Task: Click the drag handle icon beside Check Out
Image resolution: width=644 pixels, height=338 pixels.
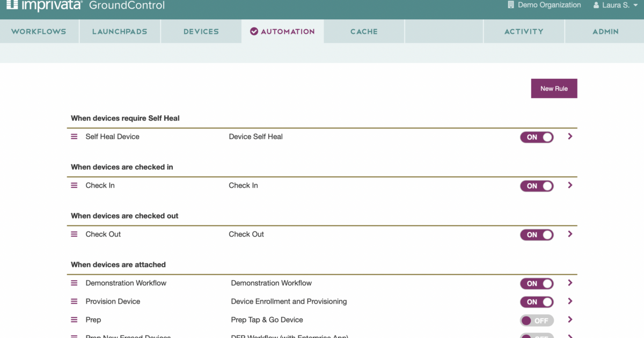Action: pyautogui.click(x=74, y=234)
